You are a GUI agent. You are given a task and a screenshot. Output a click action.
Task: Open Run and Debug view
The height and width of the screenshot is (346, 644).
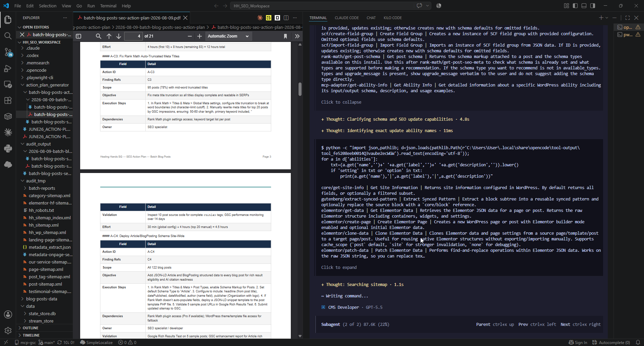8,68
